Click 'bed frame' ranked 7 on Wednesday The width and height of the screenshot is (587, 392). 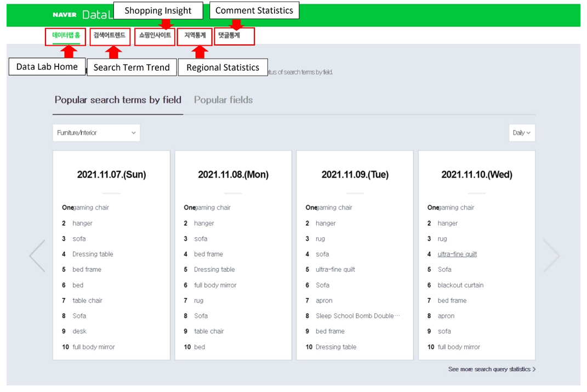(452, 300)
